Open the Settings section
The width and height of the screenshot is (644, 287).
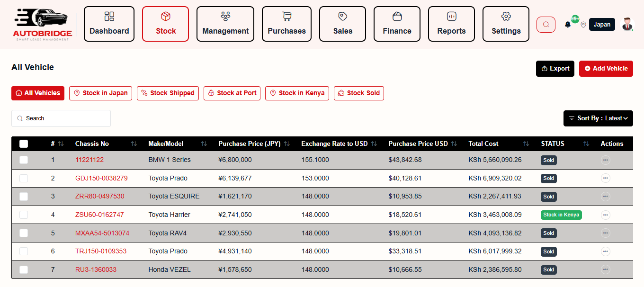coord(506,24)
